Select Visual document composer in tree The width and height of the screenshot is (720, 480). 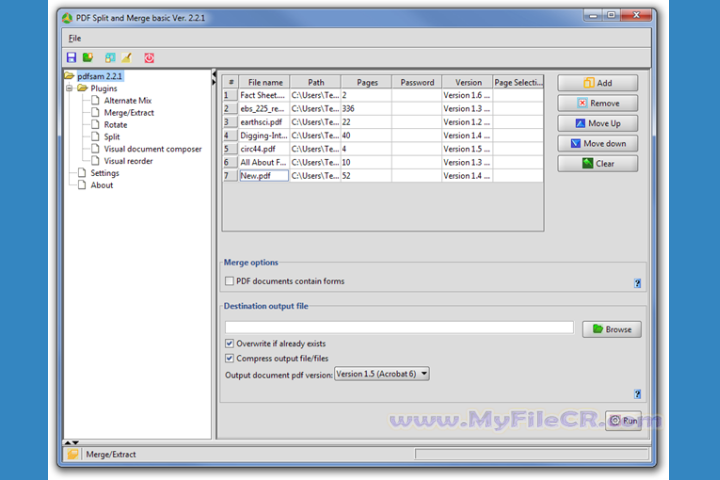tap(152, 149)
